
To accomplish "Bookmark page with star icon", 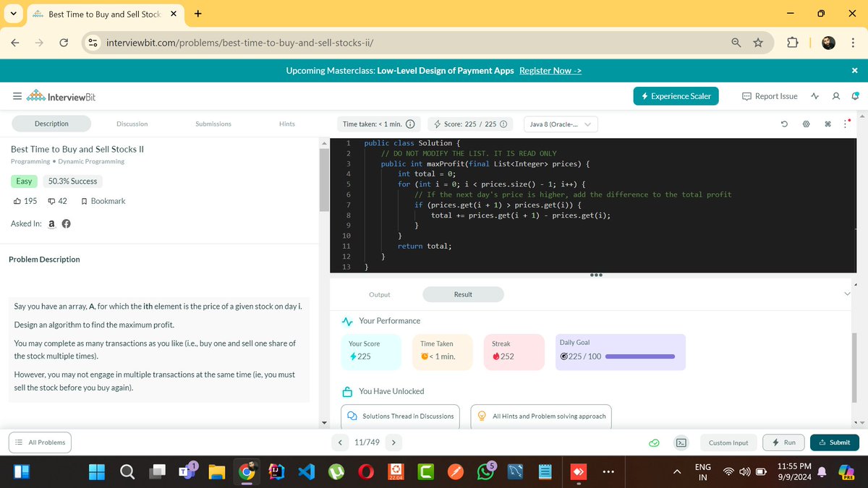I will [758, 43].
